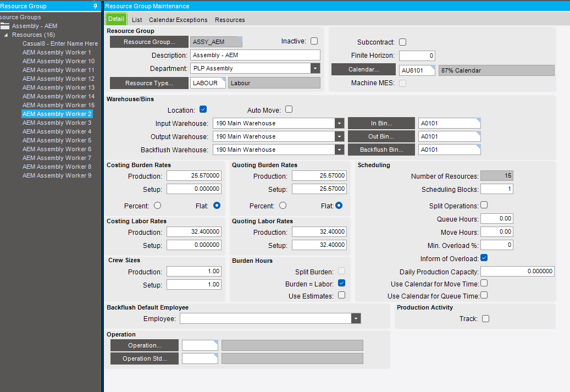Screen dimensions: 570x392
Task: Click Costing Burden Rates Production field
Action: (194, 175)
